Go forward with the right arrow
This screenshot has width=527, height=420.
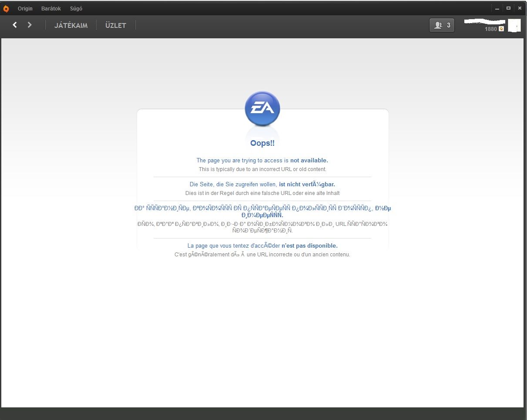coord(30,25)
